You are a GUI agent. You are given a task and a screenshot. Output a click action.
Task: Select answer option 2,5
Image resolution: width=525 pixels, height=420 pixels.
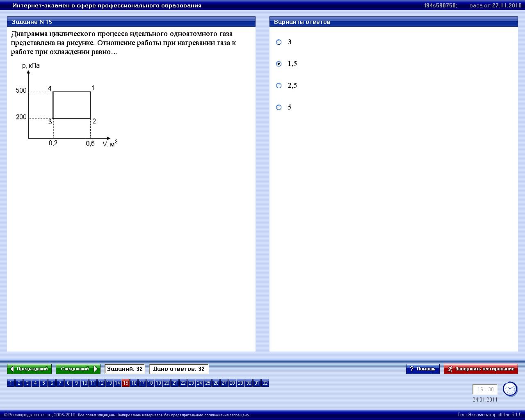click(279, 85)
